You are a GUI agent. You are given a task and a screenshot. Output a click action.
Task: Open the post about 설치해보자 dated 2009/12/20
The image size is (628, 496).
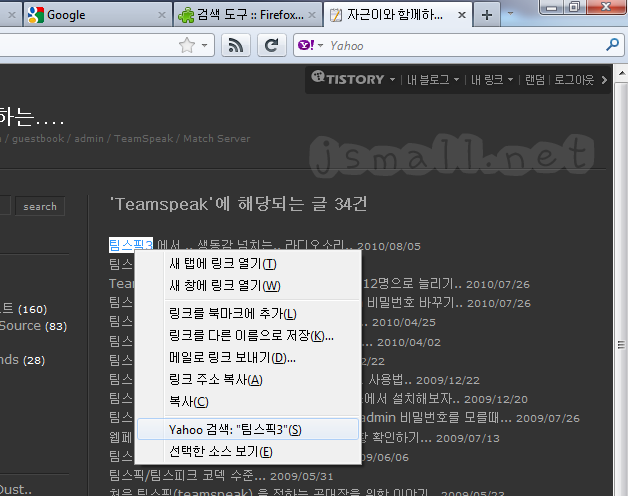point(411,399)
